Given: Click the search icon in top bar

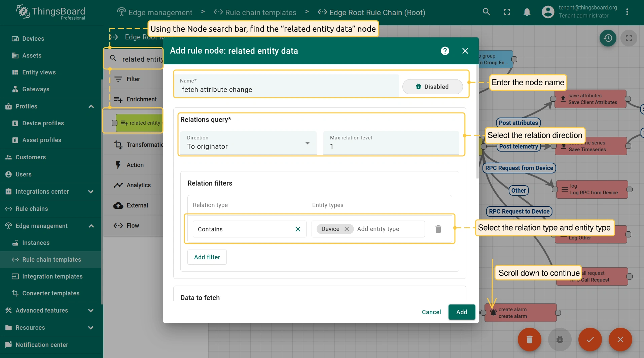Looking at the screenshot, I should tap(486, 12).
